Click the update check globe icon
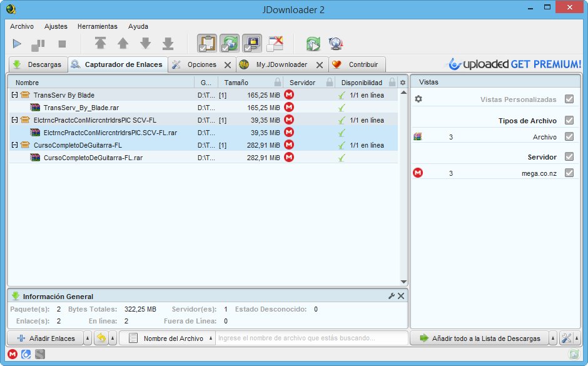 point(336,44)
